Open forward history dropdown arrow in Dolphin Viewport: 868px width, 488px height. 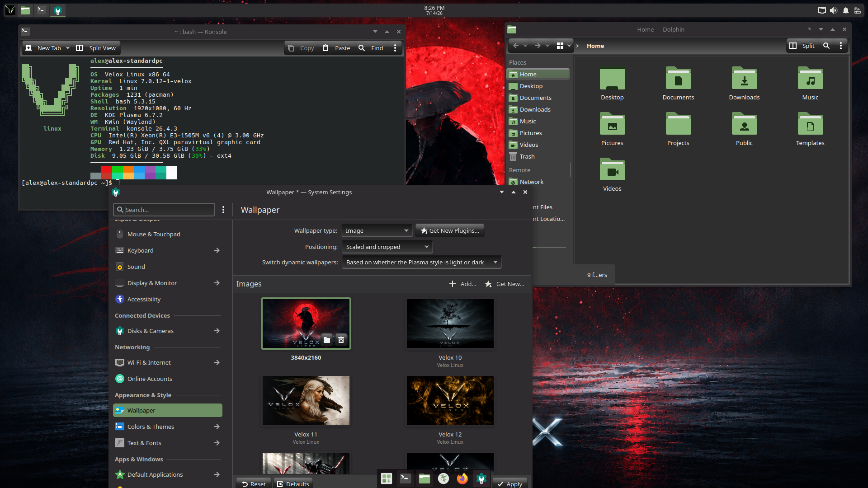(547, 46)
